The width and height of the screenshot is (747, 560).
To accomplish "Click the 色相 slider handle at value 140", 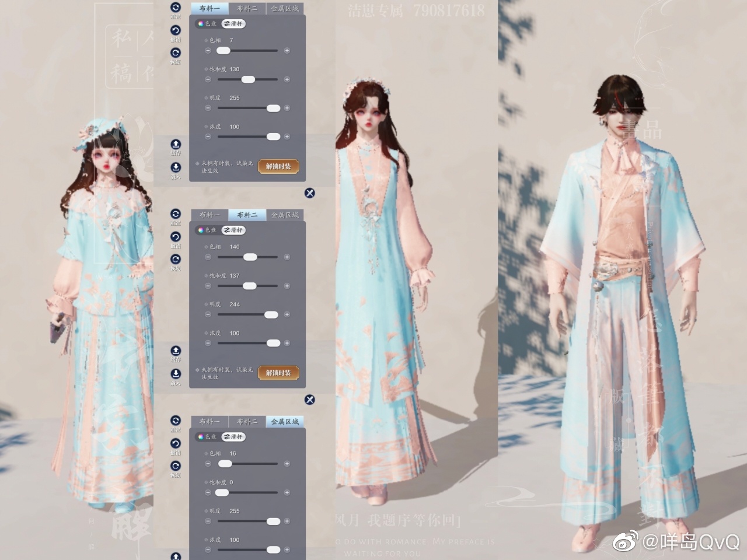I will [250, 257].
